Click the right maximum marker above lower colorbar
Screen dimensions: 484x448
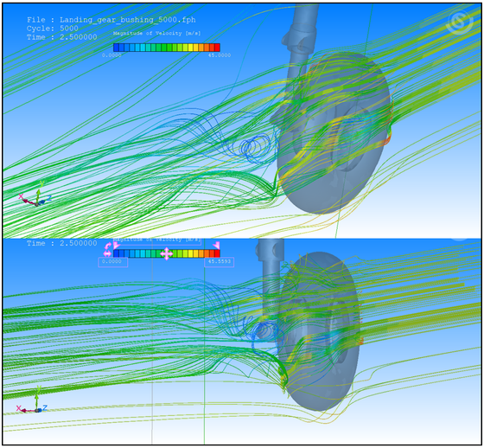[217, 246]
